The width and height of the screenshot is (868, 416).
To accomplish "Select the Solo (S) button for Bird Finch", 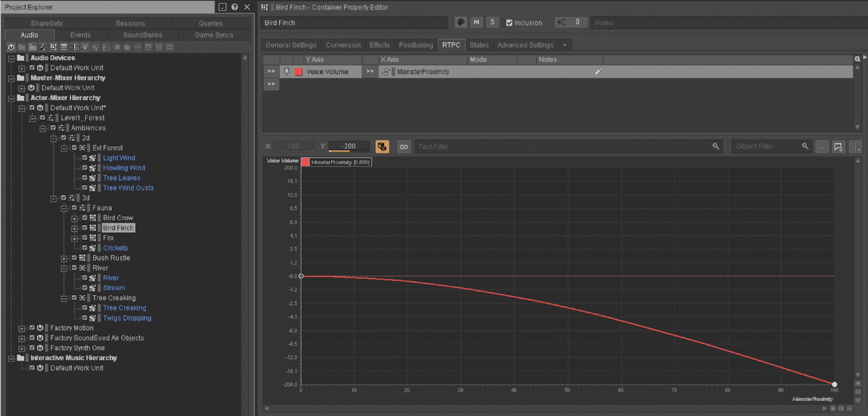I will click(x=492, y=22).
